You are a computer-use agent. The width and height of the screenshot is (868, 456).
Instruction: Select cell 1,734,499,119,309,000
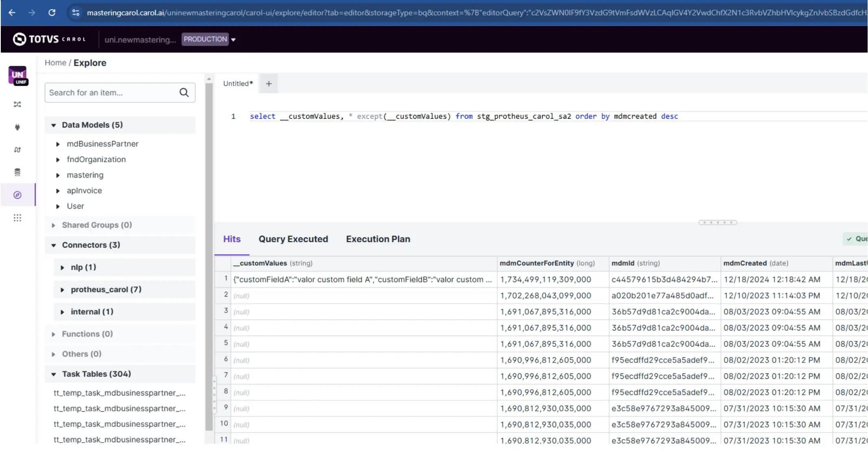click(553, 280)
